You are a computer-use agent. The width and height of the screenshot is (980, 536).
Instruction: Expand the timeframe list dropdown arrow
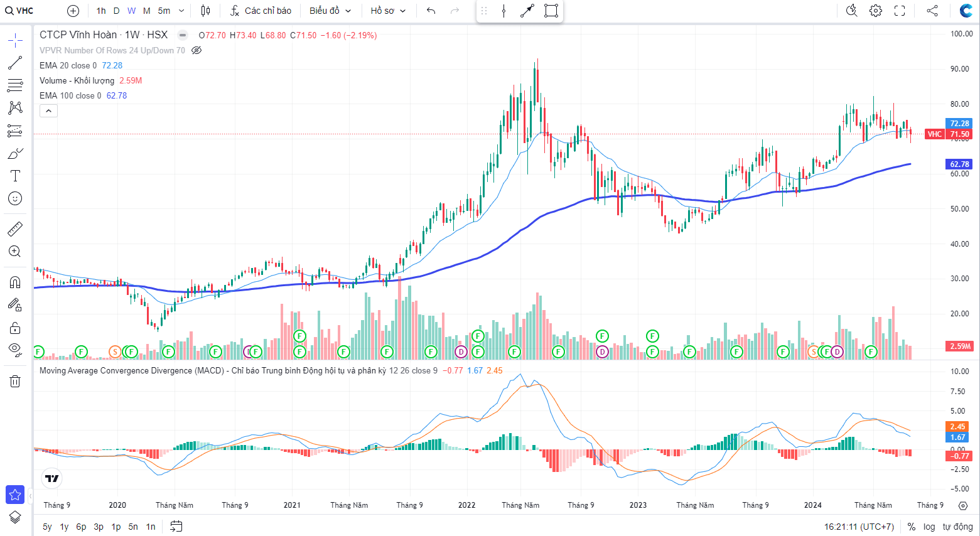[181, 11]
